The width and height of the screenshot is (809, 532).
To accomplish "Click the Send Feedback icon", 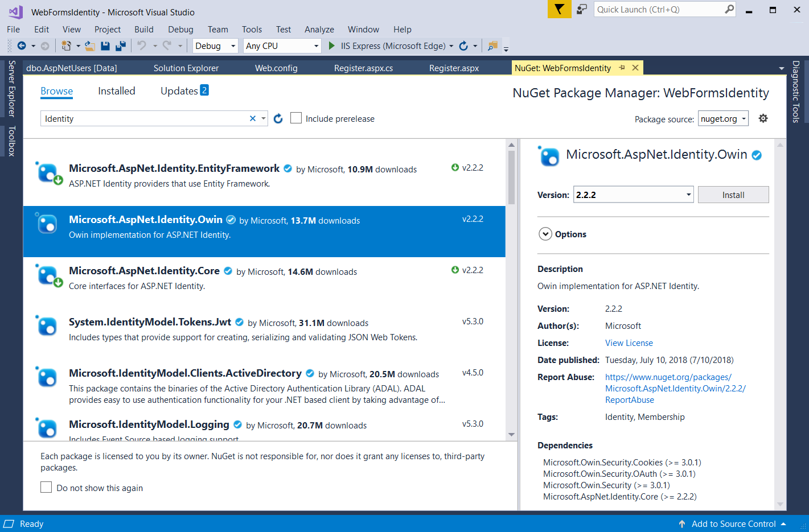I will click(581, 9).
